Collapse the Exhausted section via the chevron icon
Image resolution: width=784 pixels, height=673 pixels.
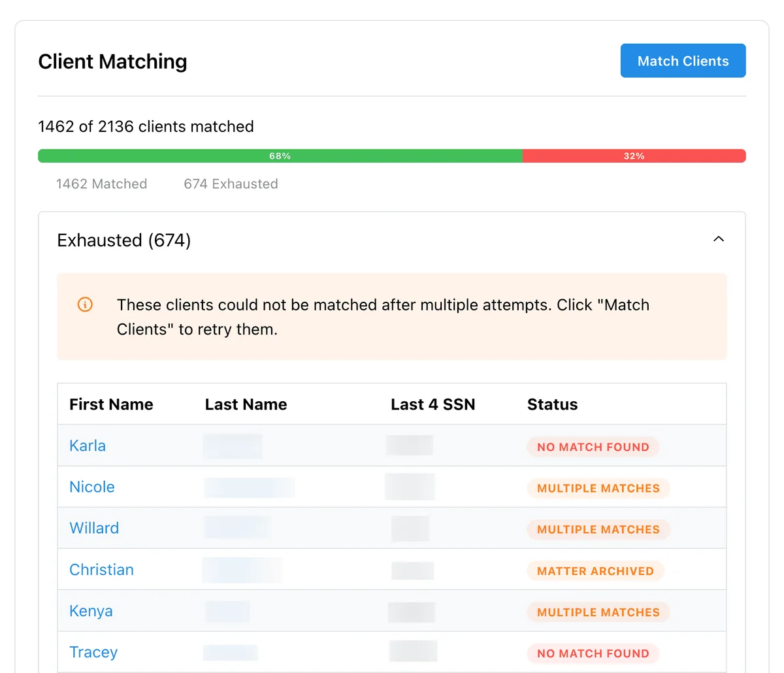click(x=719, y=239)
